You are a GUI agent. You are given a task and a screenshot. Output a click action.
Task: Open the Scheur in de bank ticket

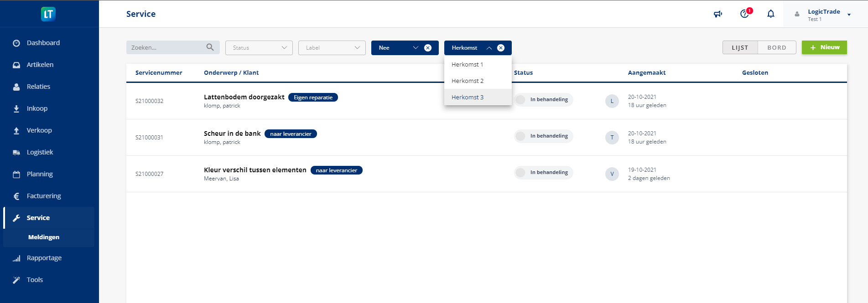232,134
